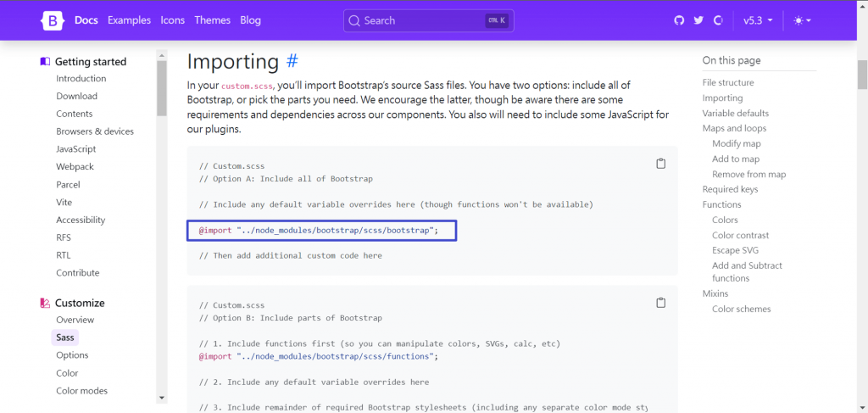Open the Twitter icon link
This screenshot has height=413, width=868.
pos(698,20)
